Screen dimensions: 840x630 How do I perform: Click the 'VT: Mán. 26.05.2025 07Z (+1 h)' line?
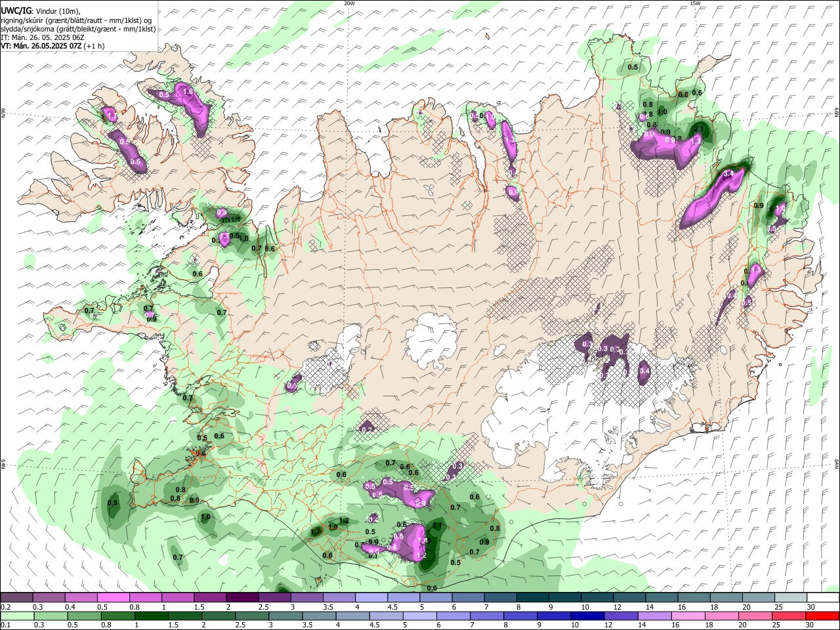[x=52, y=47]
